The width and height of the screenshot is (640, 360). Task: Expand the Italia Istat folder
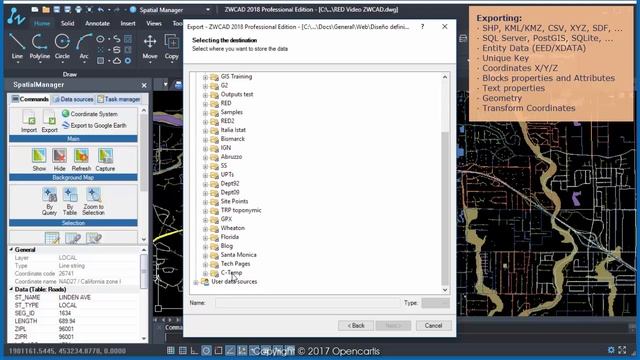[205, 130]
